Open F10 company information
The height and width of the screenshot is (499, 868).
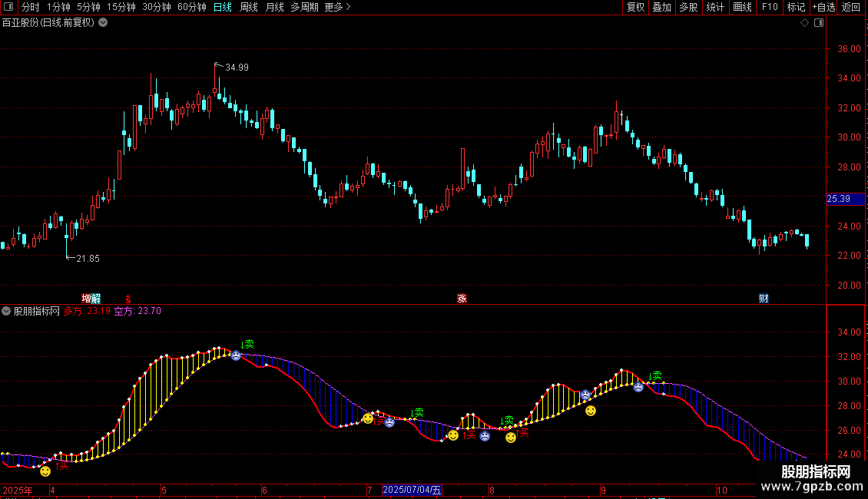770,7
